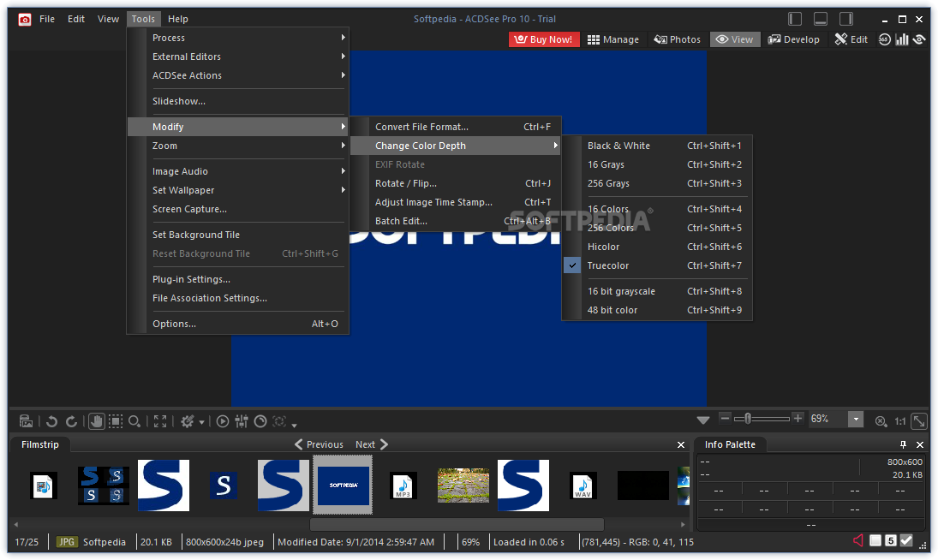The image size is (938, 560).
Task: Click the gear-and-pencil external editor icon
Action: tap(188, 421)
